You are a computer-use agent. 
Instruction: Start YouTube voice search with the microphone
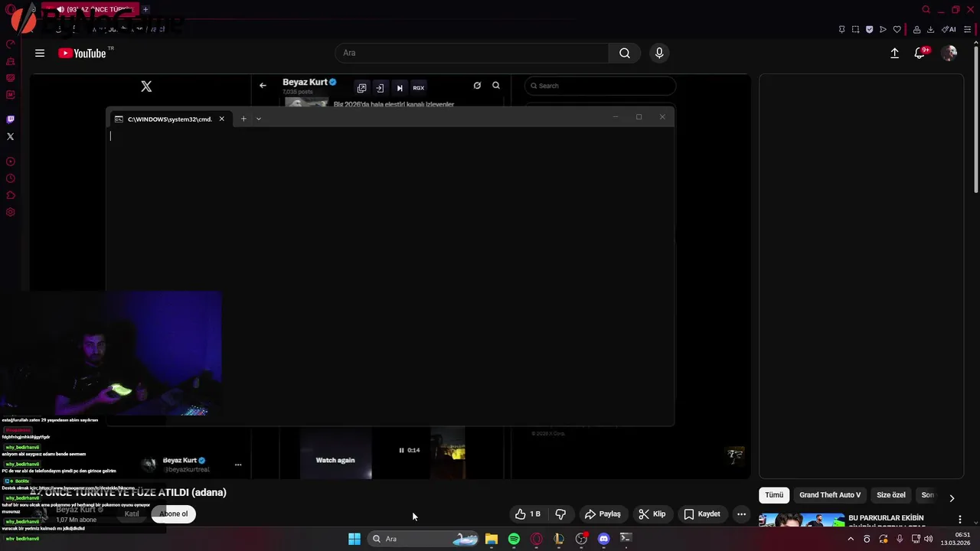pos(659,53)
